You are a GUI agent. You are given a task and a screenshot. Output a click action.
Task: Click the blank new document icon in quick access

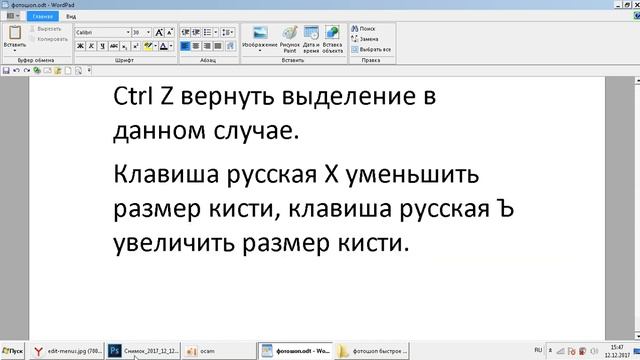68,71
